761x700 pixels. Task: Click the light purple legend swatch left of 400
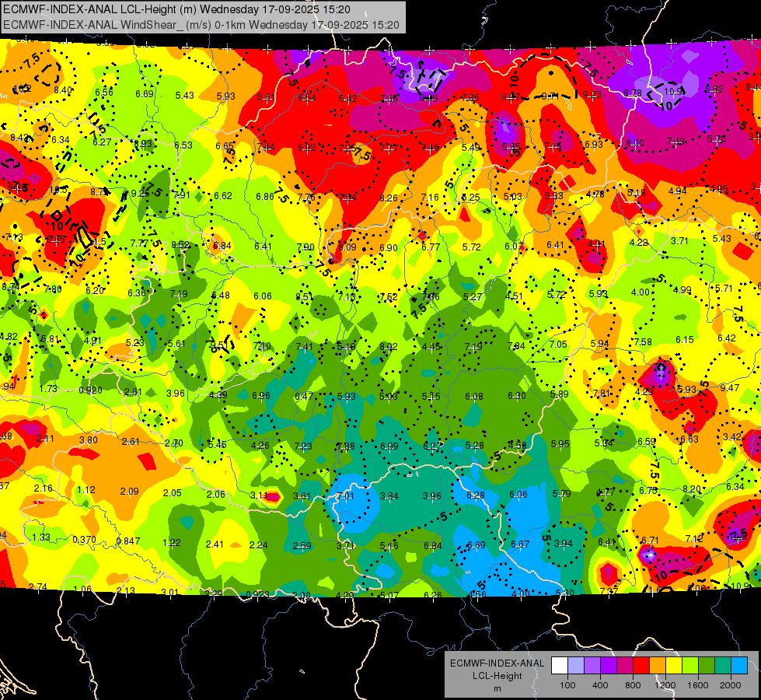pyautogui.click(x=592, y=666)
